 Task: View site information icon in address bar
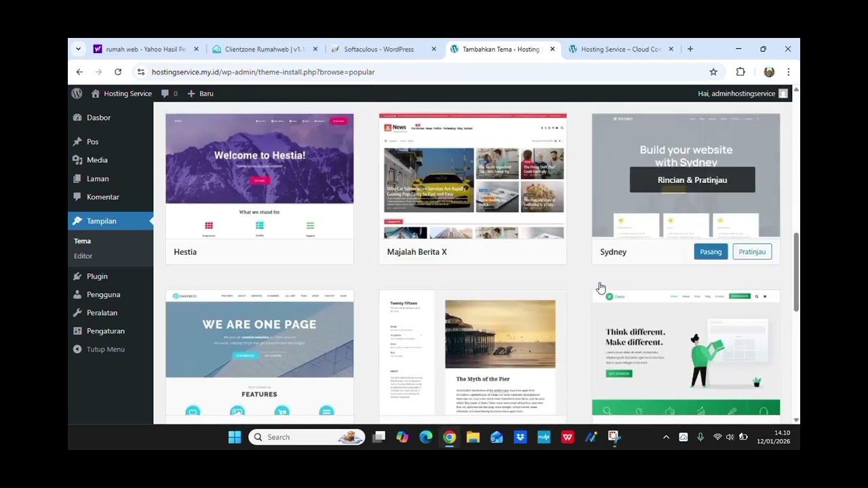(x=140, y=72)
